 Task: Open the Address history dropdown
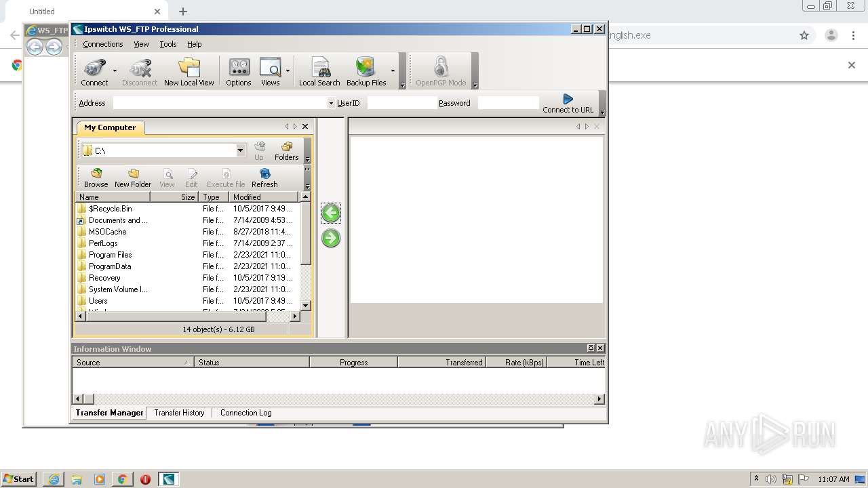click(x=331, y=103)
